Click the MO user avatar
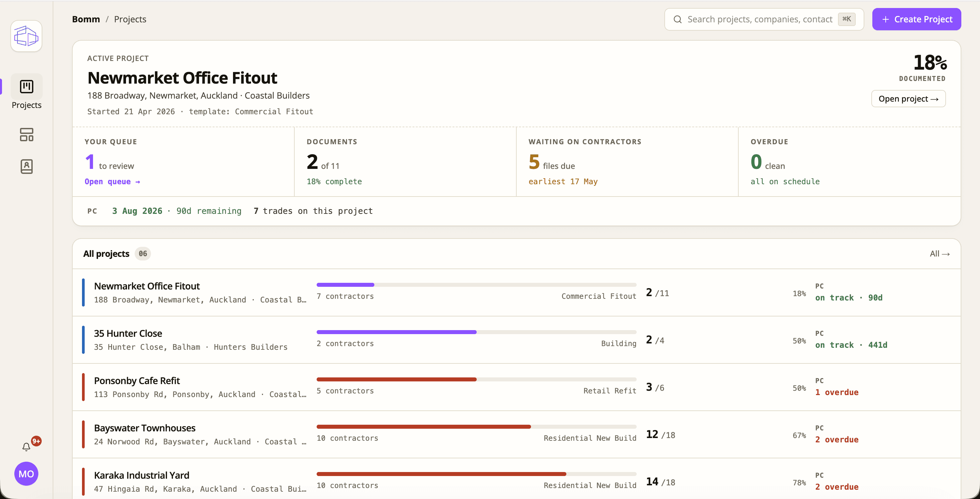Screen dimensions: 980x499 pyautogui.click(x=26, y=474)
